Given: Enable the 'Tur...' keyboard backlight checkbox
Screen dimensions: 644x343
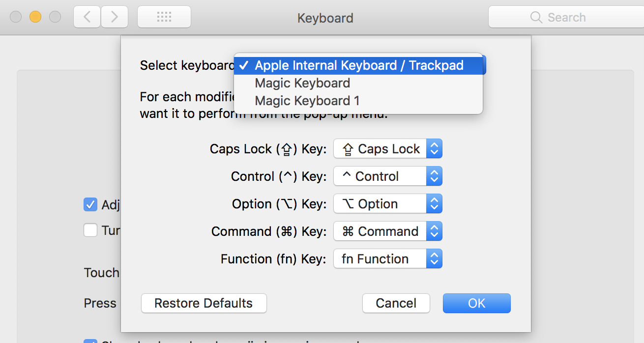Looking at the screenshot, I should click(90, 230).
